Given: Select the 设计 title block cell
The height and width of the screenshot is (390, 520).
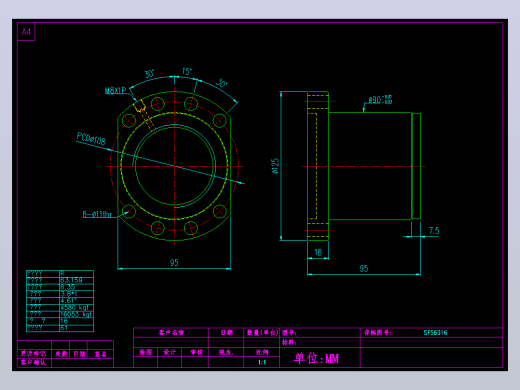Looking at the screenshot, I should 169,352.
